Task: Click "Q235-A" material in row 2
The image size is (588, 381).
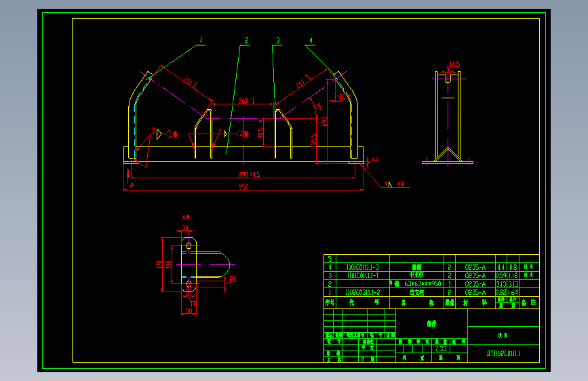Action: coord(475,284)
